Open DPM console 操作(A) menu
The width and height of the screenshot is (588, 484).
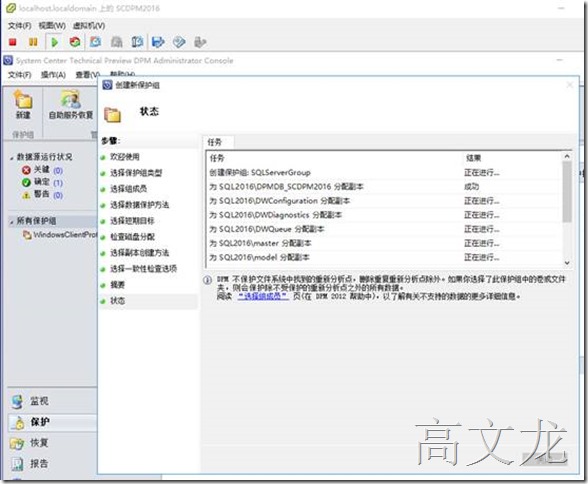click(x=53, y=75)
